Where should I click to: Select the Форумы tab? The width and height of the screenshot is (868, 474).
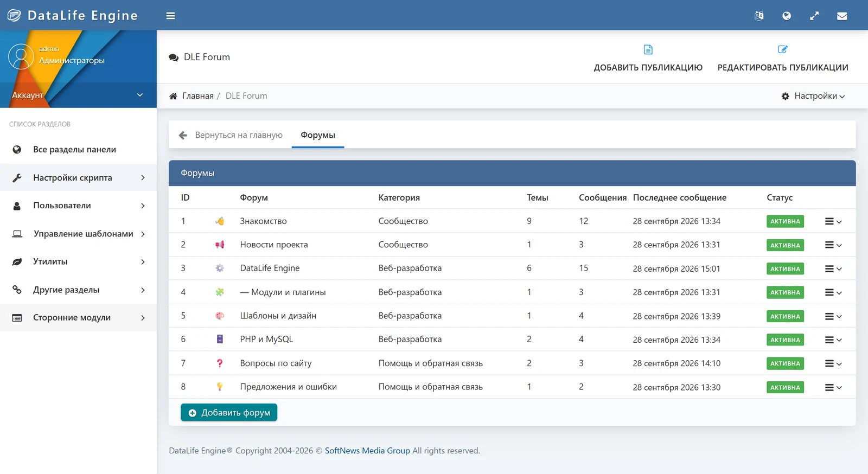[x=318, y=135]
